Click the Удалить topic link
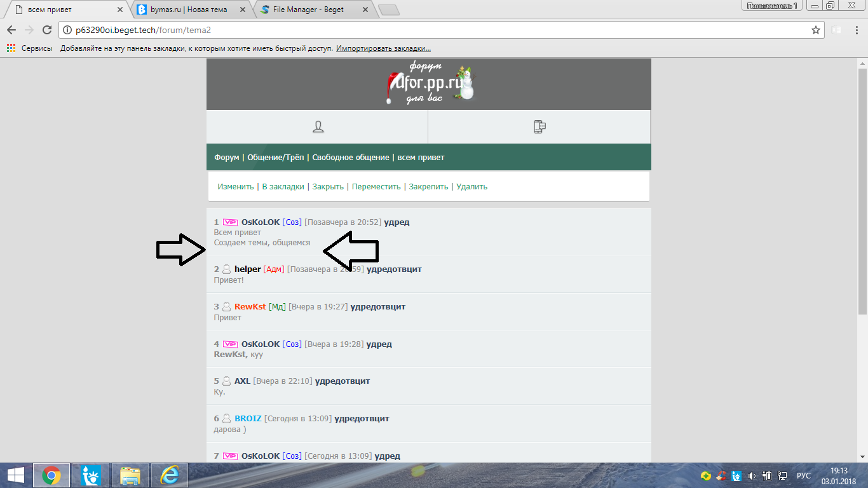This screenshot has width=868, height=488. tap(471, 187)
